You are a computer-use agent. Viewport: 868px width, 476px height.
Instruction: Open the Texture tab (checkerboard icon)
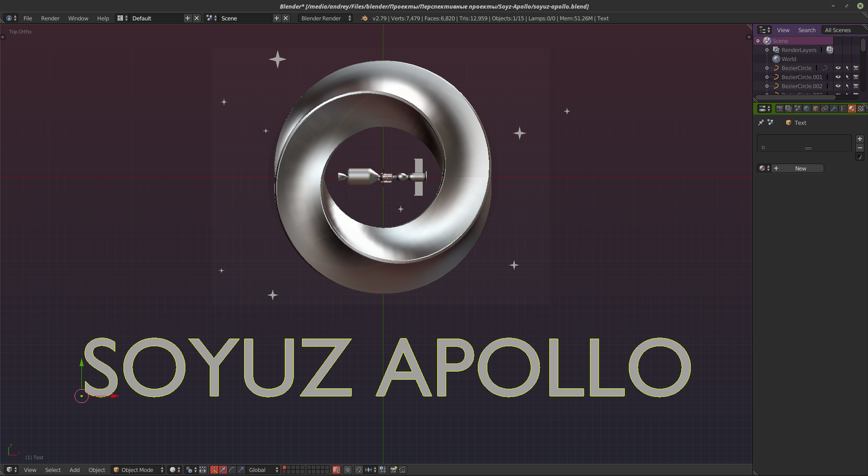861,109
